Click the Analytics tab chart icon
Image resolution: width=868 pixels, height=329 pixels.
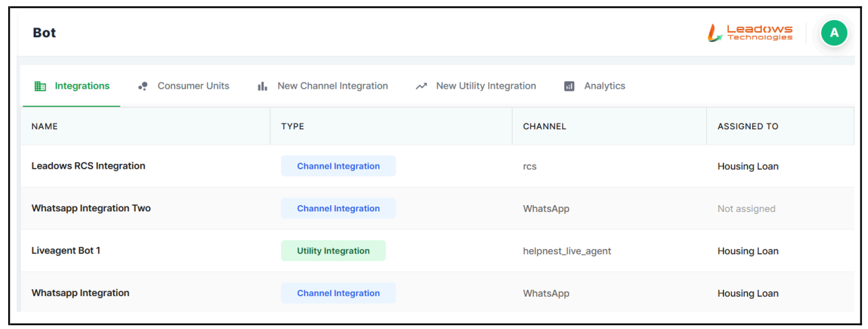(569, 86)
